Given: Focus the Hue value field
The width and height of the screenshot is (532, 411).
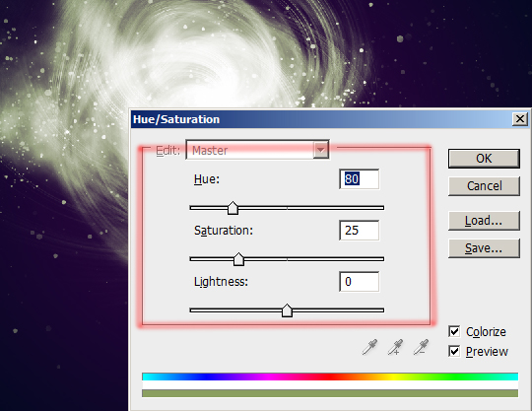Looking at the screenshot, I should tap(359, 178).
